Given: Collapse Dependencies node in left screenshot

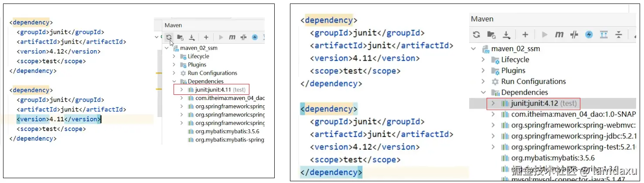Looking at the screenshot, I should (x=174, y=81).
